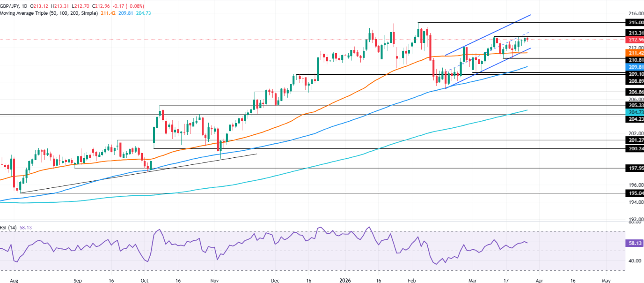Click the 200.24 horizontal level label

[634, 149]
